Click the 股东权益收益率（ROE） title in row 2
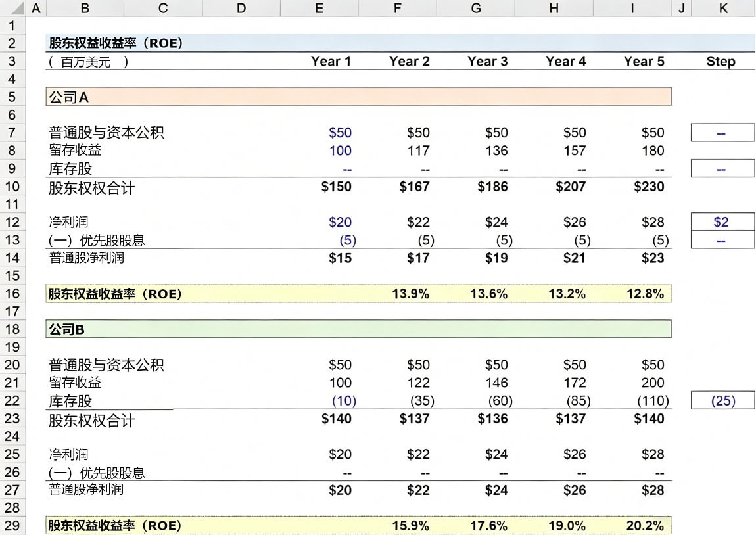 pyautogui.click(x=116, y=43)
